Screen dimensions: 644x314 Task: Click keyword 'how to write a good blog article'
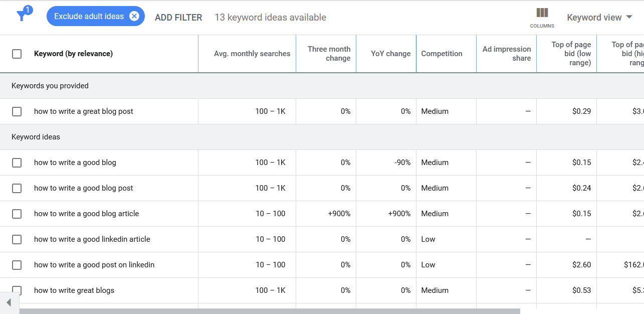click(x=86, y=214)
